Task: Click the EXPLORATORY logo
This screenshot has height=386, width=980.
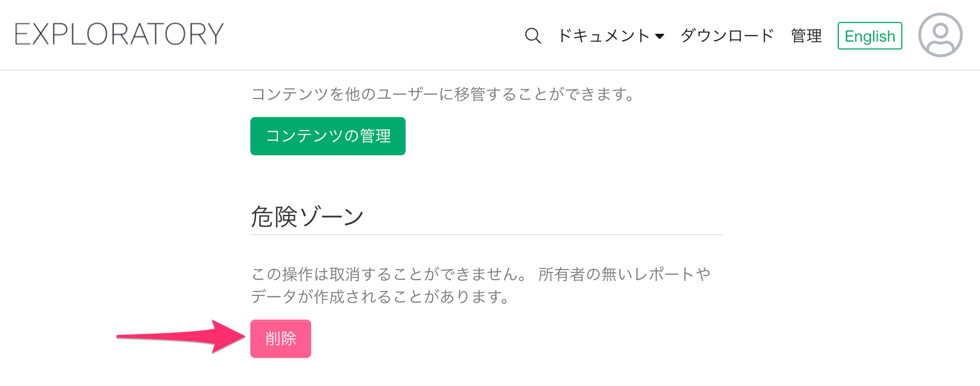Action: [119, 34]
